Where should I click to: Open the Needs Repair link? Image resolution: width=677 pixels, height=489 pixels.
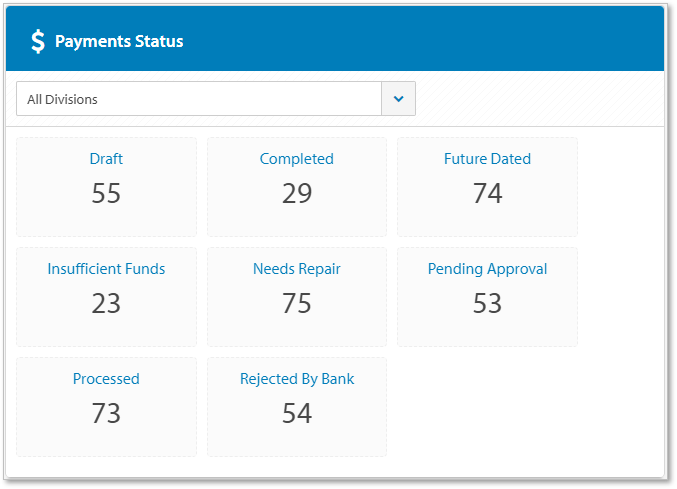coord(297,269)
